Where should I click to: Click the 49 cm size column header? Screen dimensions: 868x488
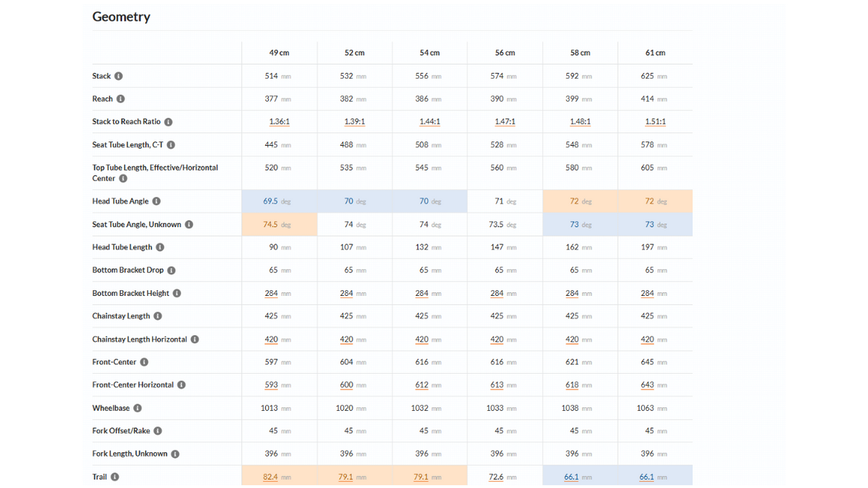(x=279, y=53)
